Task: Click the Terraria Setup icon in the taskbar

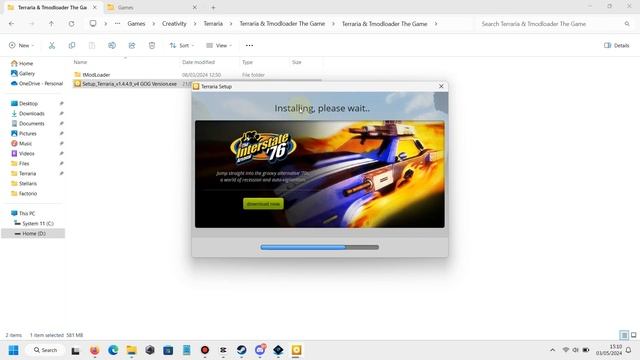Action: [x=297, y=350]
